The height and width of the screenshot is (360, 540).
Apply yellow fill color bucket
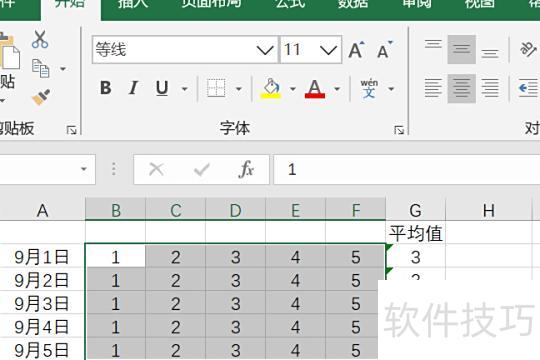pyautogui.click(x=272, y=88)
